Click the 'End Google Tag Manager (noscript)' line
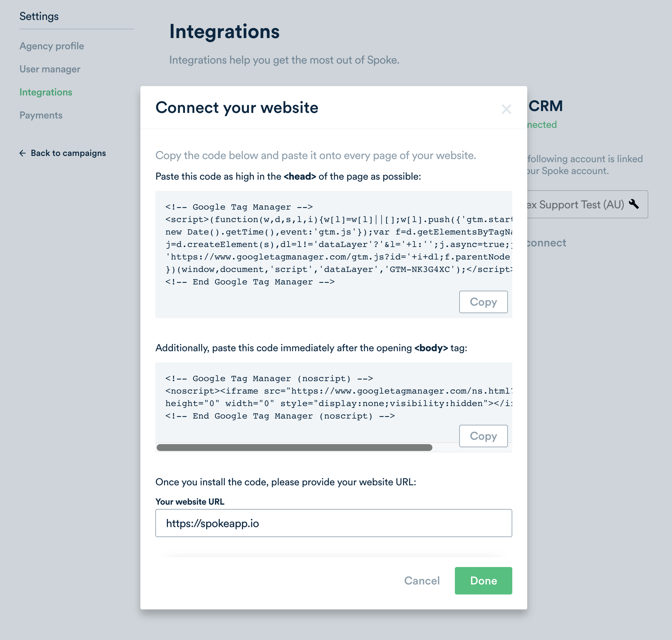This screenshot has height=640, width=672. click(x=280, y=416)
